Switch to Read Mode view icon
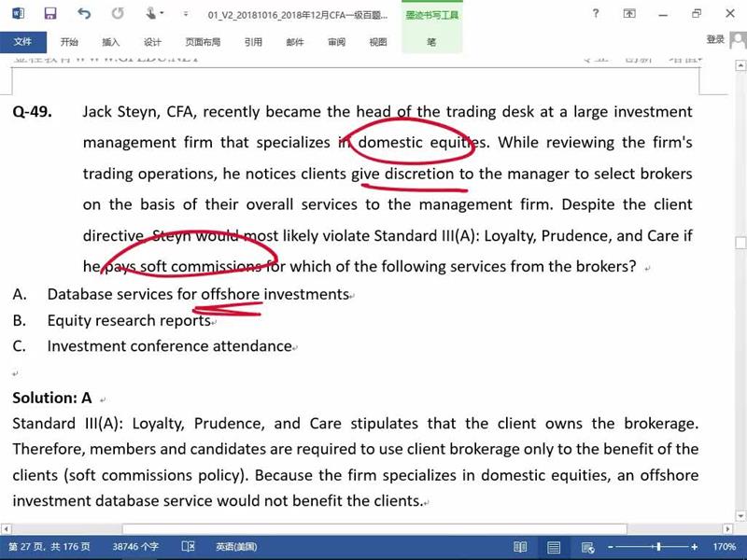The image size is (747, 560). point(520,547)
